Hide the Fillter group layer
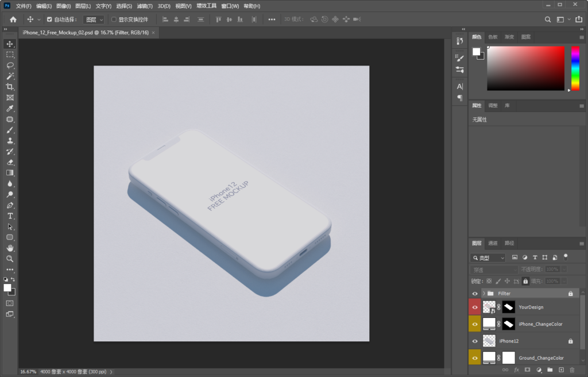588x377 pixels. coord(475,294)
